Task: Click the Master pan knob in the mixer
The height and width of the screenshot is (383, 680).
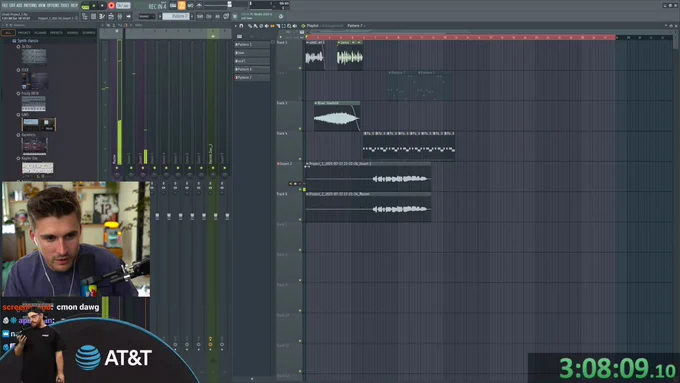Action: tap(117, 175)
